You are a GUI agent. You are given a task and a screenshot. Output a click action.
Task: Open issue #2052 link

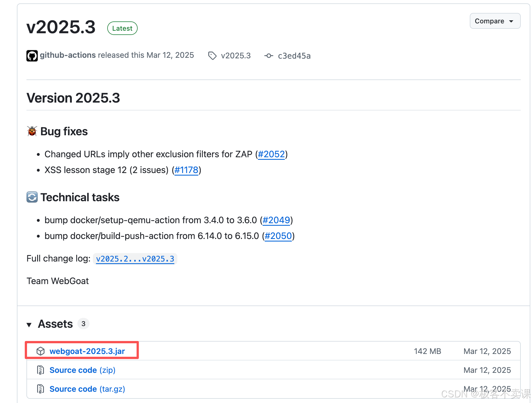click(x=271, y=154)
